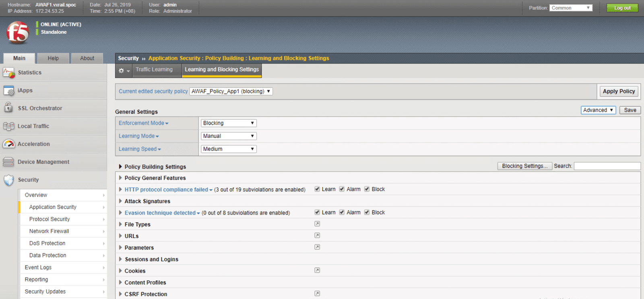644x299 pixels.
Task: Open the Enforcement Mode dropdown
Action: (x=228, y=123)
